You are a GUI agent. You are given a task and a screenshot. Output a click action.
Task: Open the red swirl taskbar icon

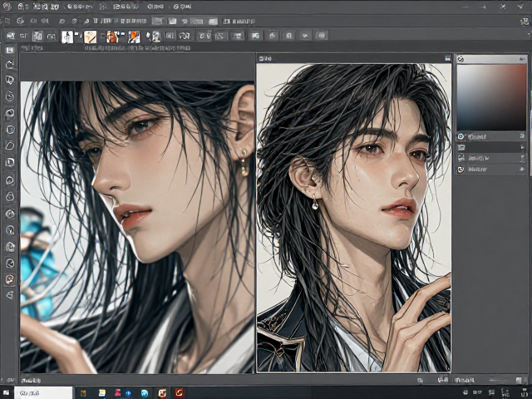coord(180,392)
